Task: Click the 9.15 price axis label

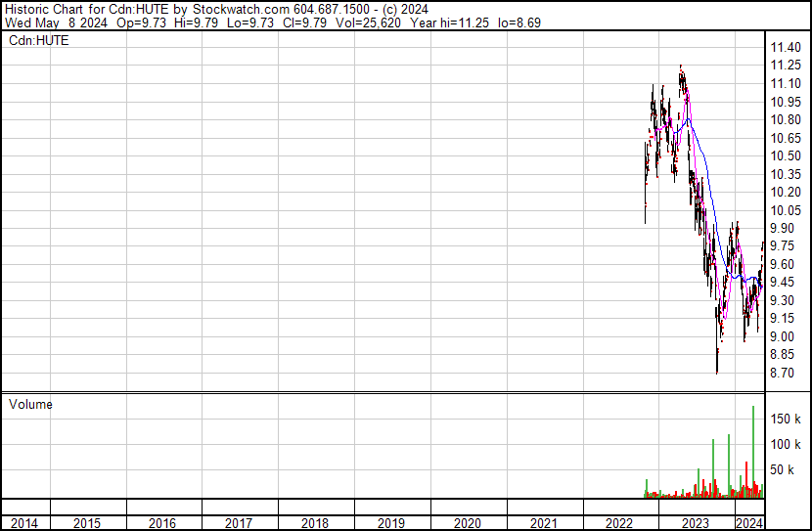Action: click(782, 319)
